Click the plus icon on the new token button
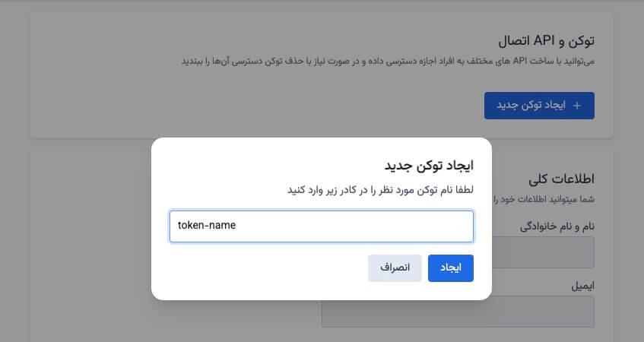This screenshot has width=644, height=342. [576, 106]
